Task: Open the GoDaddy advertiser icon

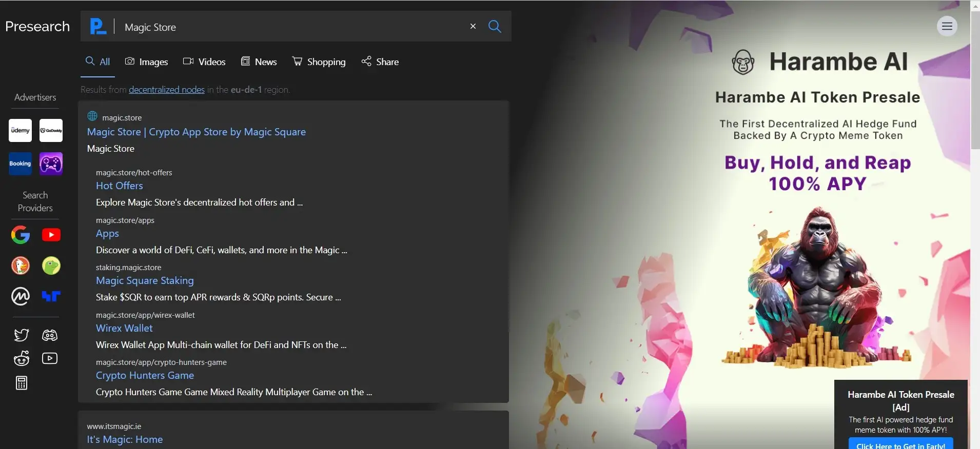Action: (51, 131)
